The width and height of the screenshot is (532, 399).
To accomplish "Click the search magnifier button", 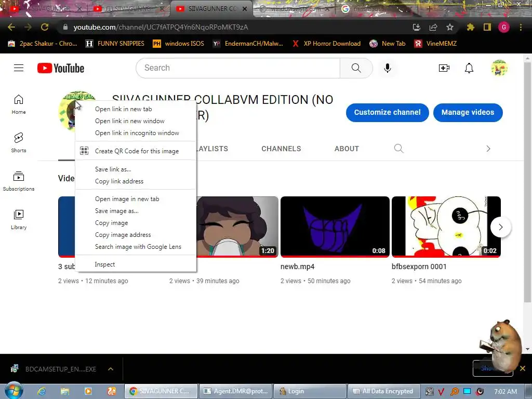I will point(356,68).
